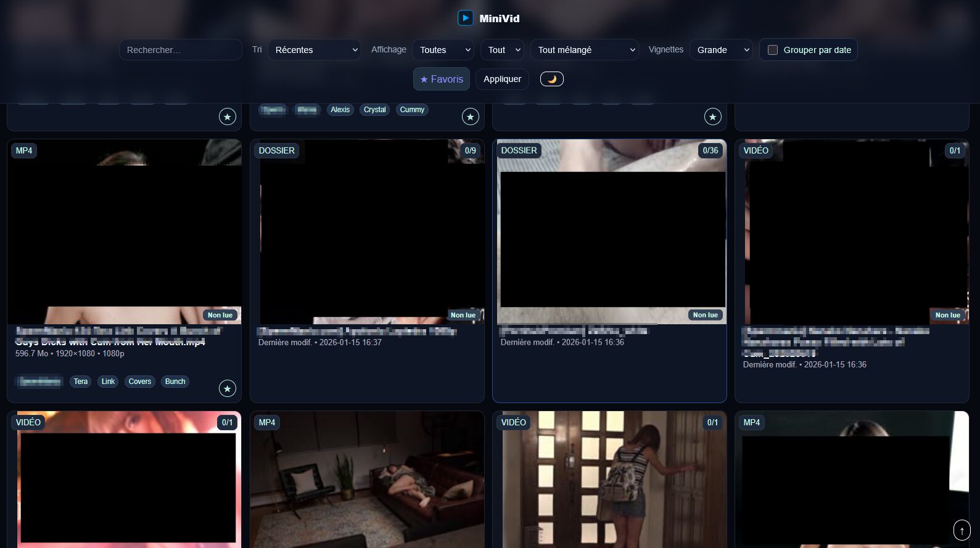This screenshot has width=980, height=548.
Task: Star the card with the Tera tag
Action: coord(228,388)
